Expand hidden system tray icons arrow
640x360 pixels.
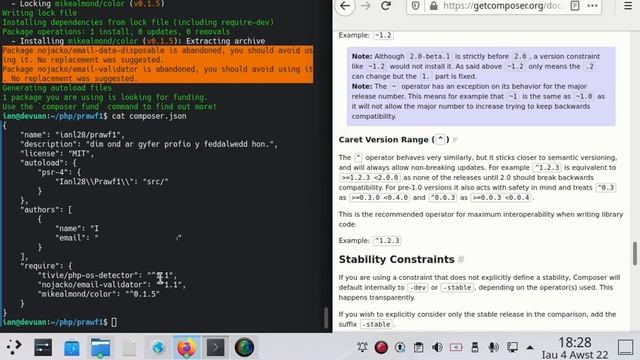click(530, 348)
